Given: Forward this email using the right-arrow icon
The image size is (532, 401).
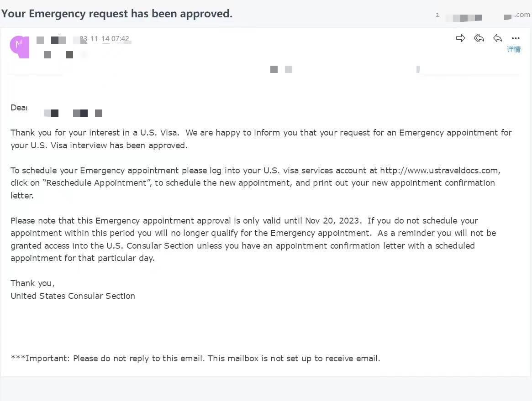Looking at the screenshot, I should [460, 38].
